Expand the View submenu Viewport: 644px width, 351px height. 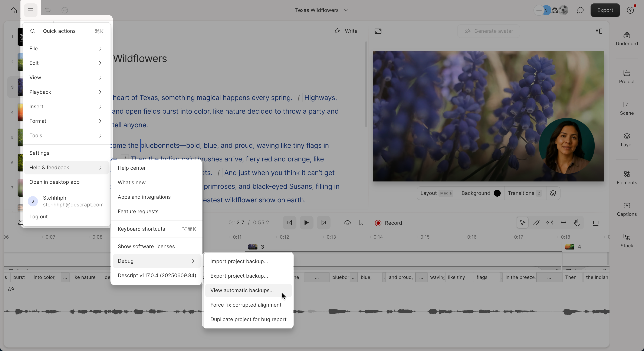tap(66, 78)
